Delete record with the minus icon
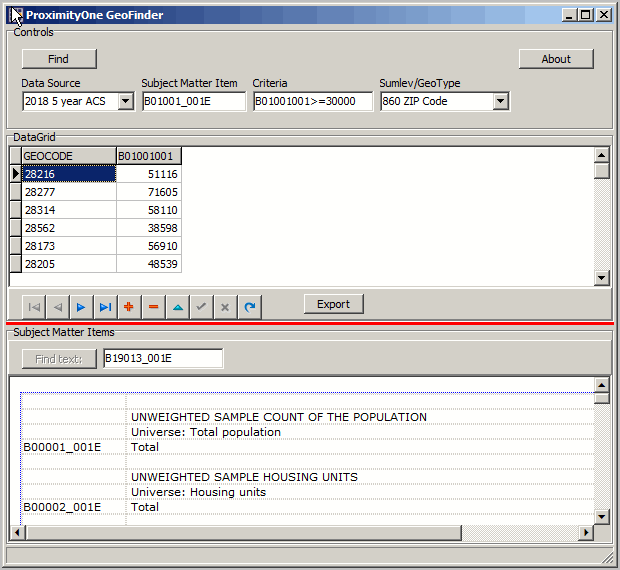Viewport: 620px width, 570px height. point(153,307)
